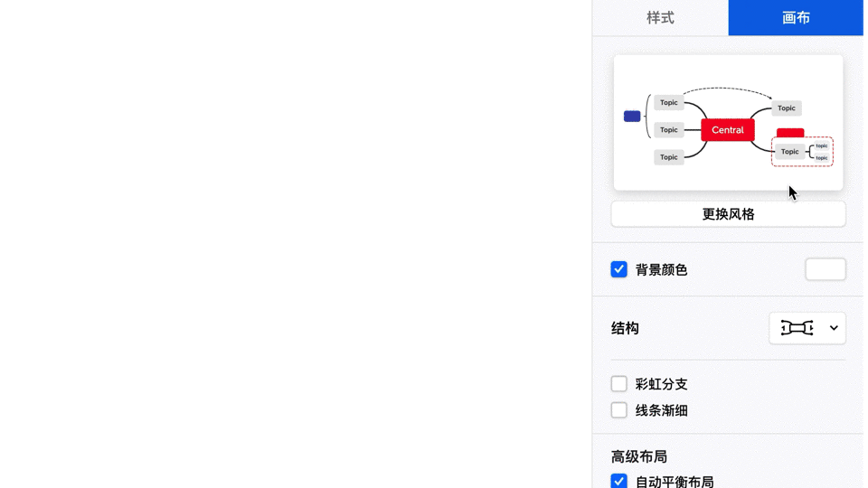Click the dashed boundary Topic group in preview
The width and height of the screenshot is (868, 488).
pyautogui.click(x=802, y=152)
